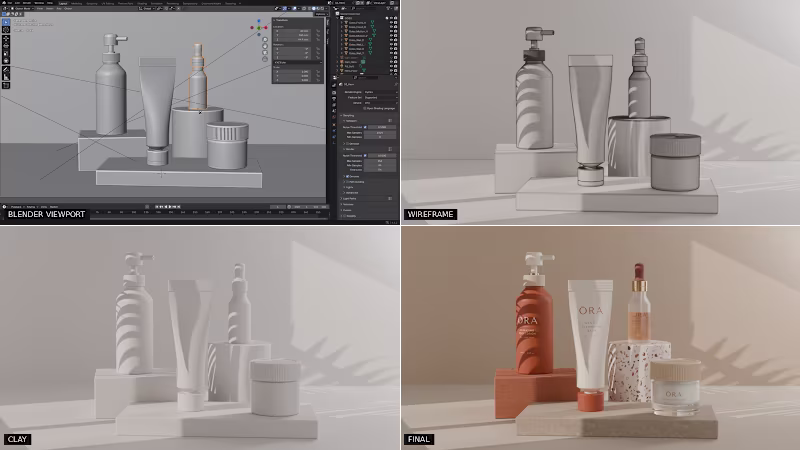The image size is (800, 450).
Task: Click the properties editor search field
Action: (366, 78)
